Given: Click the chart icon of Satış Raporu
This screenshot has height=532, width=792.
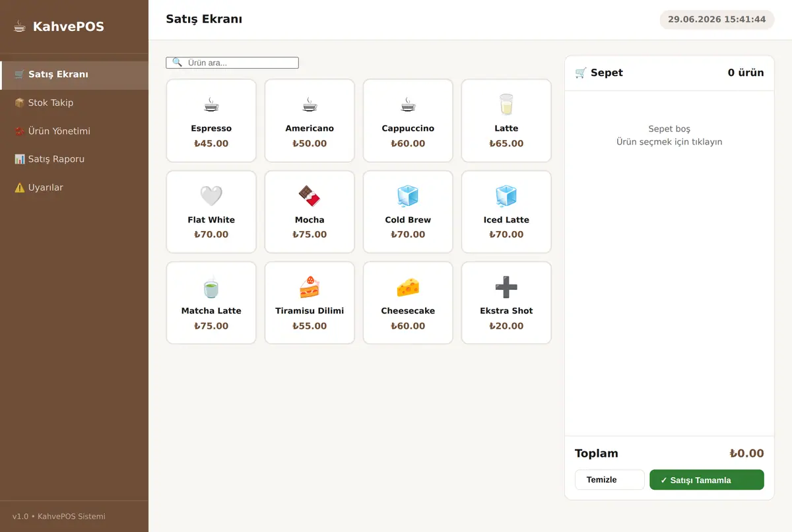Looking at the screenshot, I should [20, 159].
